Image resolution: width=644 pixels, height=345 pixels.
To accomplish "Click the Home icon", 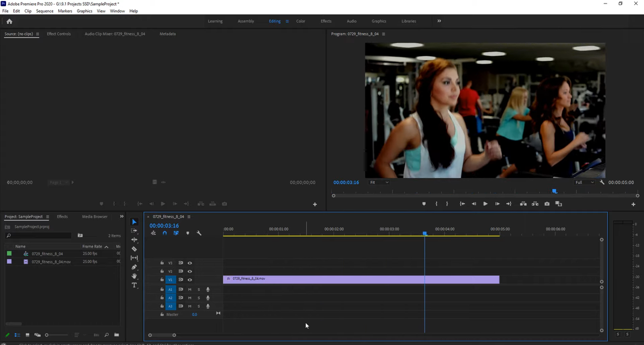I will point(9,21).
